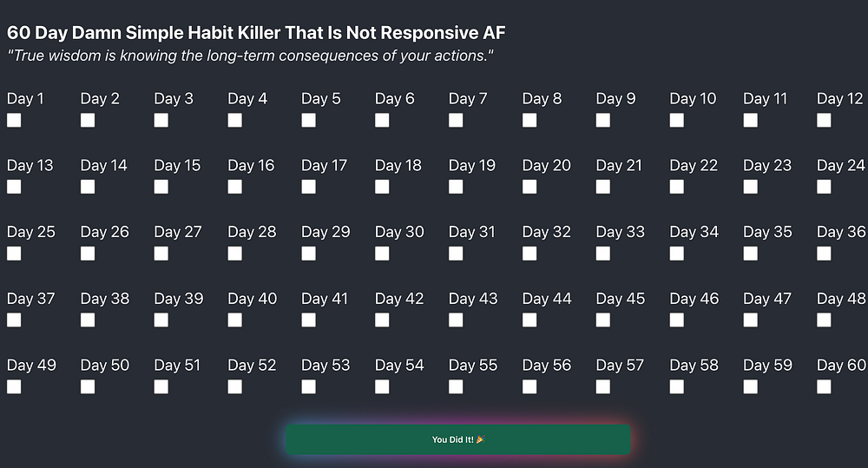Check off Day 57
This screenshot has width=868, height=468.
(x=603, y=386)
